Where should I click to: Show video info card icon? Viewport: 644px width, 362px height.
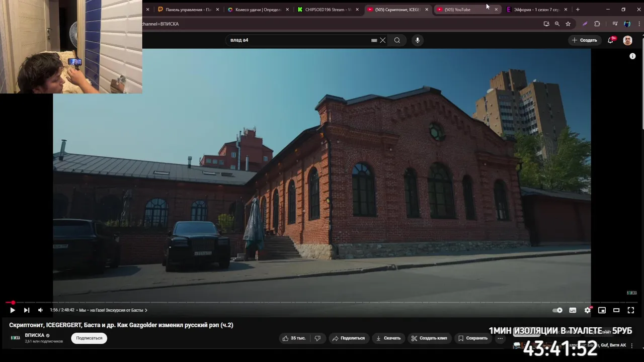pos(632,56)
